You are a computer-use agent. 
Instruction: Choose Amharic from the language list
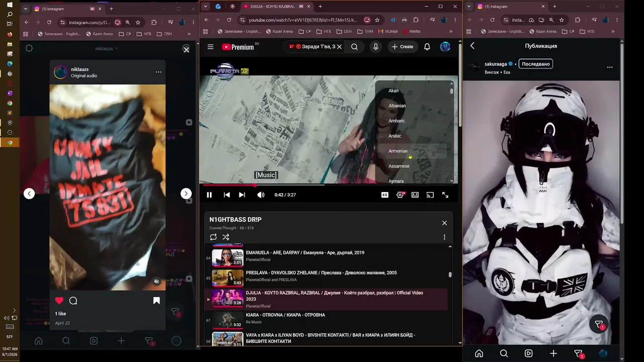tap(396, 121)
